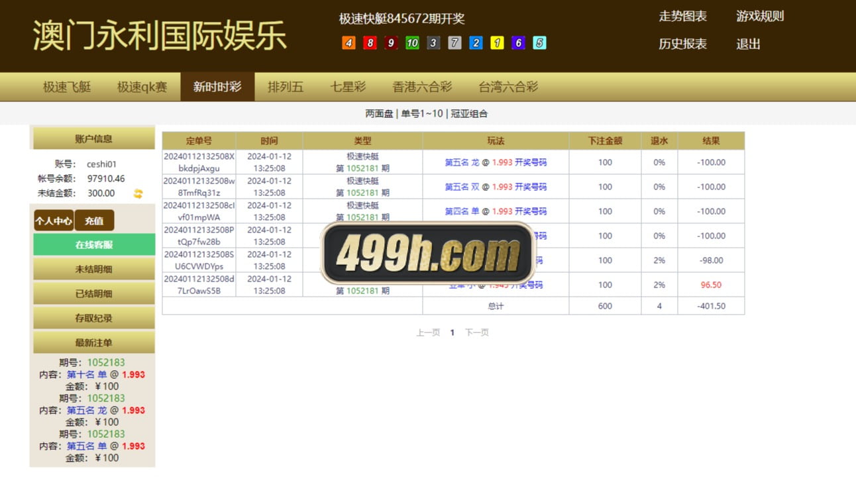856x504 pixels.
Task: Click the dark gray number 3 ball
Action: (433, 43)
